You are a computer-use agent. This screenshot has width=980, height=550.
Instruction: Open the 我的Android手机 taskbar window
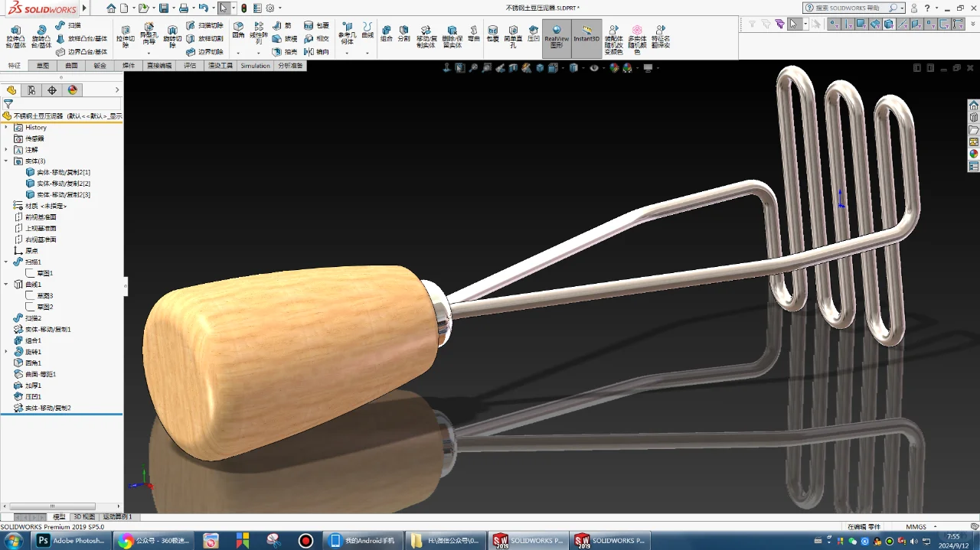tap(363, 541)
